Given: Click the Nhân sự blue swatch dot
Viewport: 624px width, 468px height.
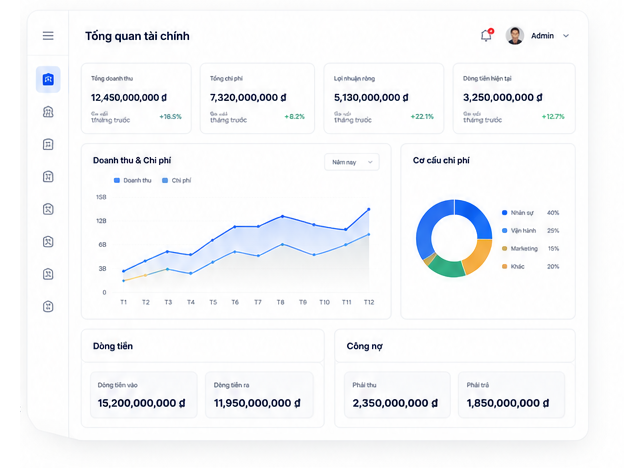Looking at the screenshot, I should coord(505,213).
